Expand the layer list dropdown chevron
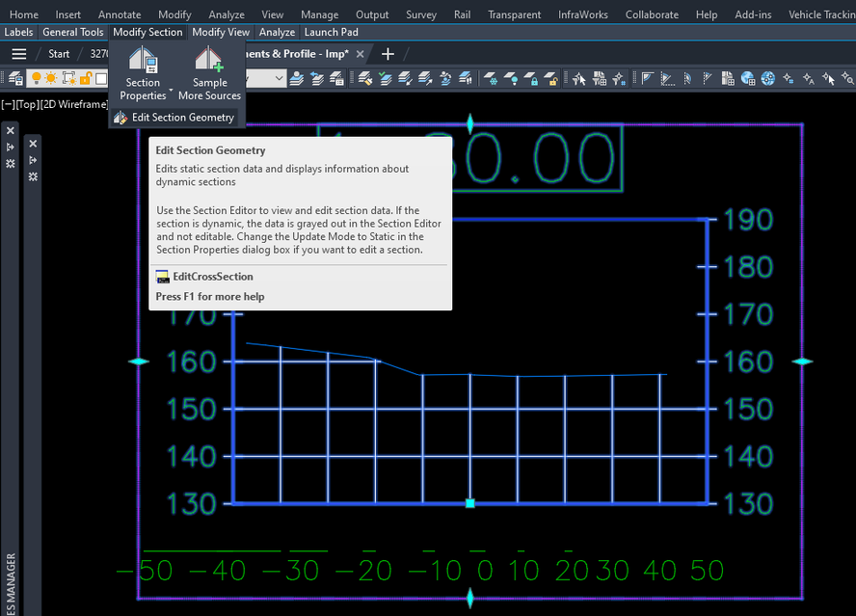856x616 pixels. pyautogui.click(x=279, y=78)
